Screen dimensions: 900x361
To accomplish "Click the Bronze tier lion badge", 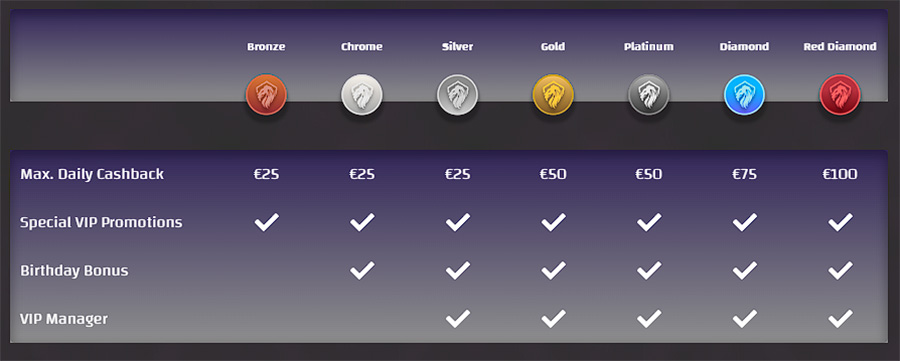I will (x=266, y=95).
